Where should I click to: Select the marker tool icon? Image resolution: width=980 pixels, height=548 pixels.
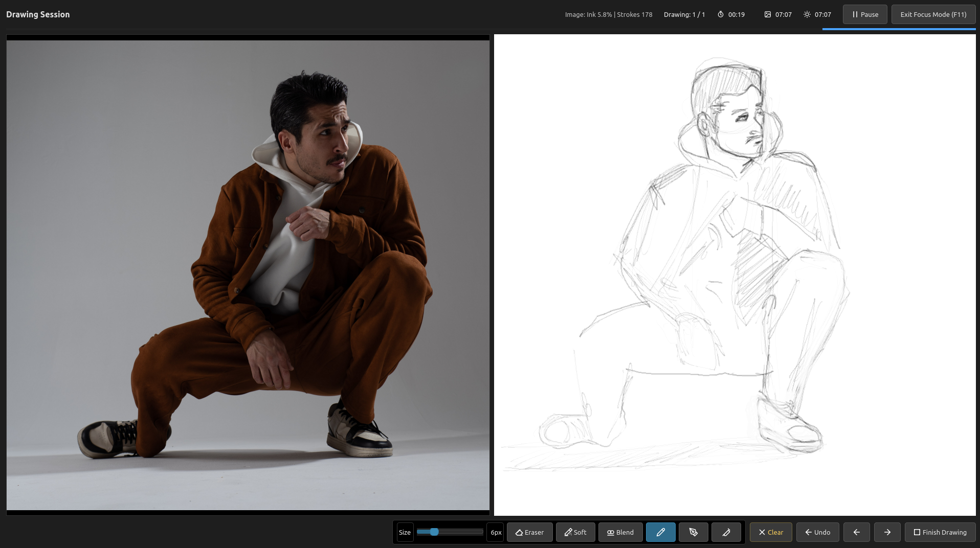pos(726,532)
